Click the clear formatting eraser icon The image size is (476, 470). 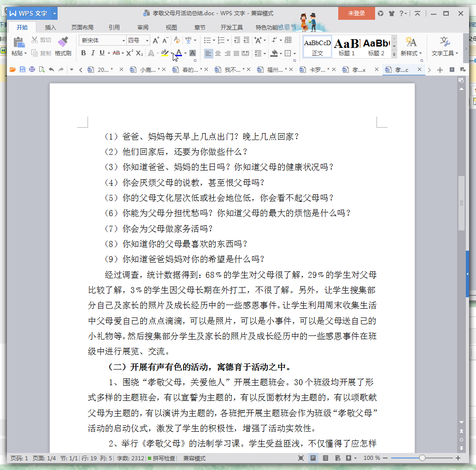(x=176, y=40)
